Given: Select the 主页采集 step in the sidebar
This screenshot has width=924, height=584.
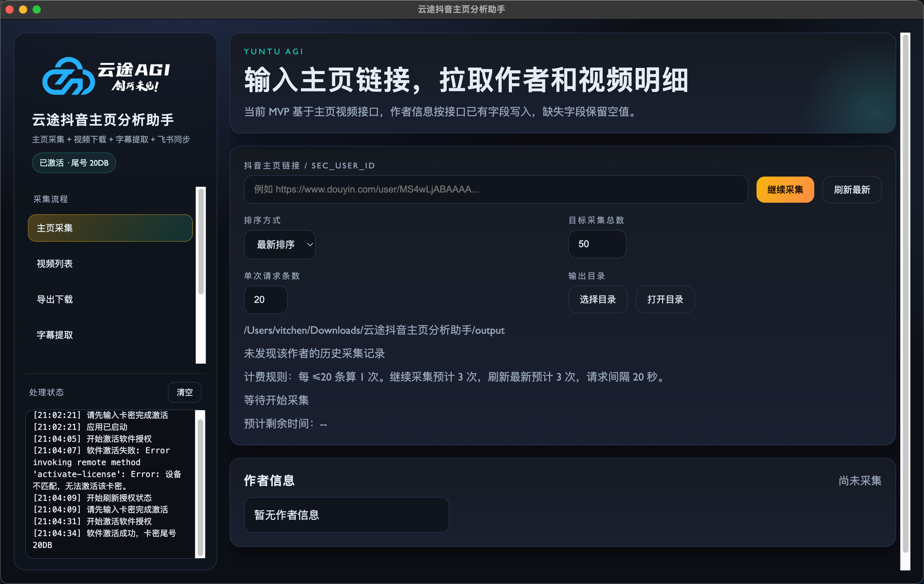Looking at the screenshot, I should coord(110,228).
